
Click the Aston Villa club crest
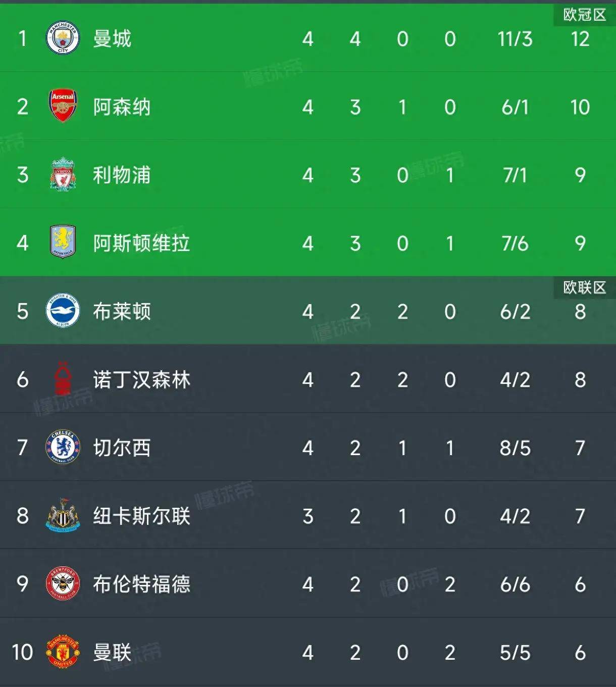point(63,242)
